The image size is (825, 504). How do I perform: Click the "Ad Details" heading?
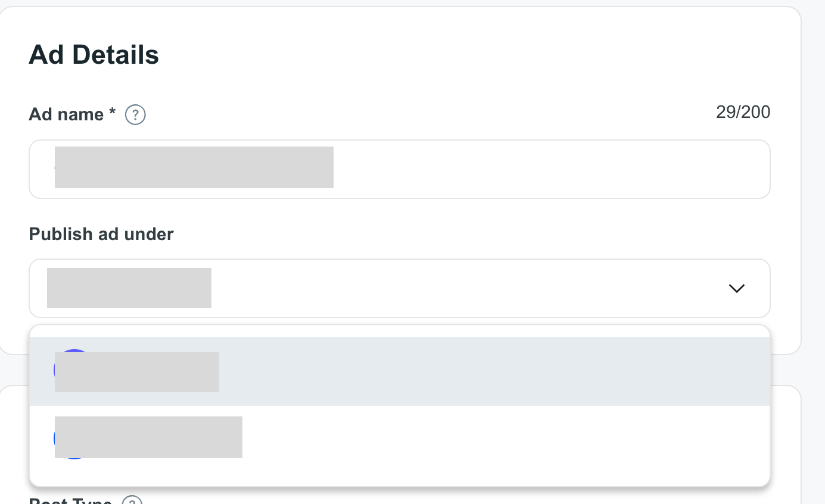(94, 55)
